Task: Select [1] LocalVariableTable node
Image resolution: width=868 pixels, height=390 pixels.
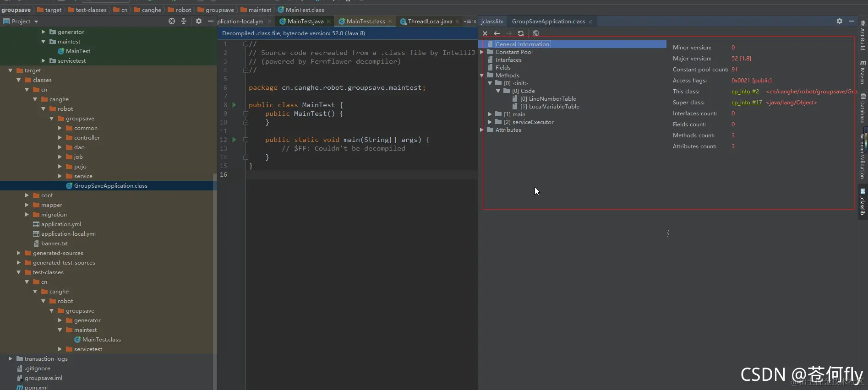Action: click(x=550, y=107)
